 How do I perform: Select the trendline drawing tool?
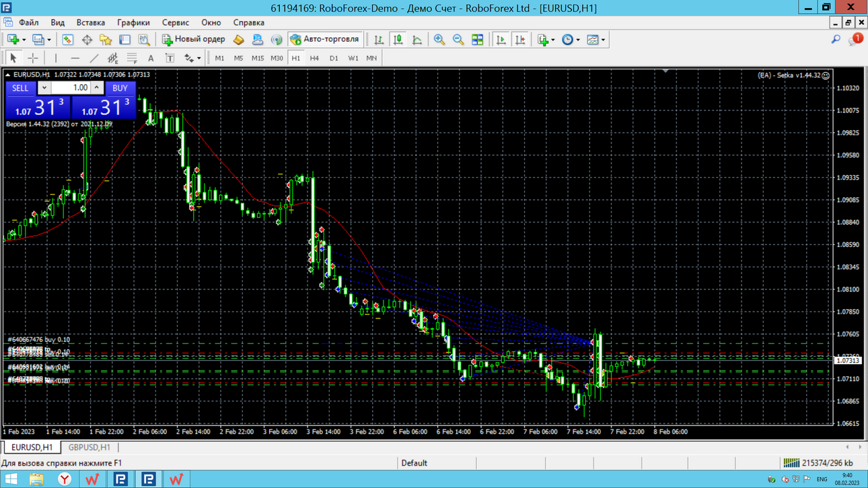(x=94, y=58)
